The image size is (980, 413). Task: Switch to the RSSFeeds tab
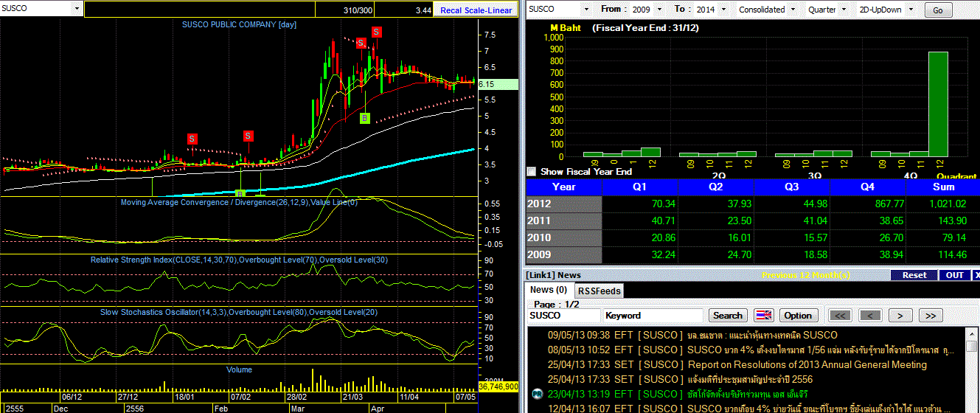[x=598, y=291]
